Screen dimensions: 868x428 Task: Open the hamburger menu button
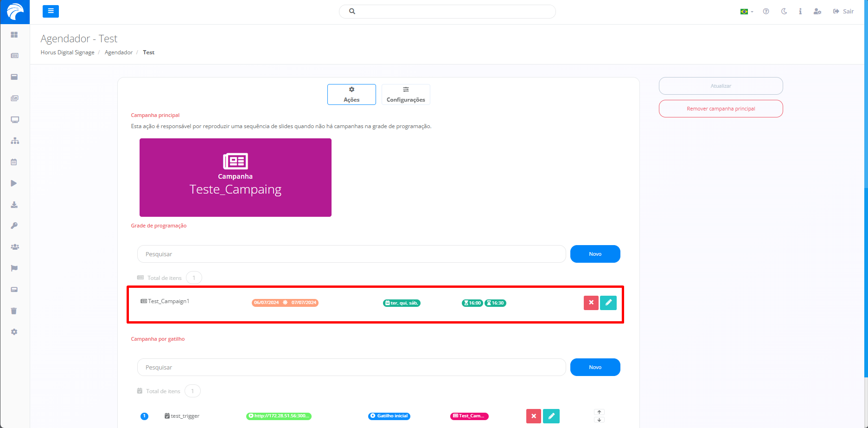(x=51, y=11)
